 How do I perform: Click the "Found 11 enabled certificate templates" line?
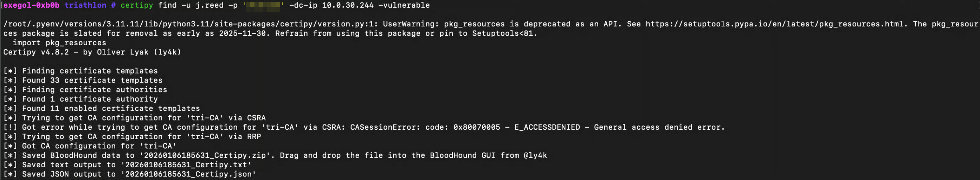(111, 108)
